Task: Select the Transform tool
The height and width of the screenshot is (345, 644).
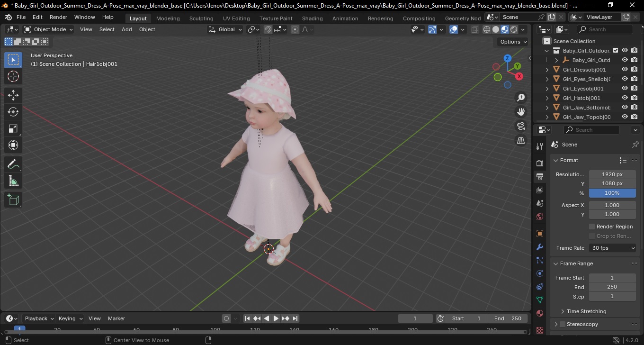Action: pyautogui.click(x=13, y=145)
